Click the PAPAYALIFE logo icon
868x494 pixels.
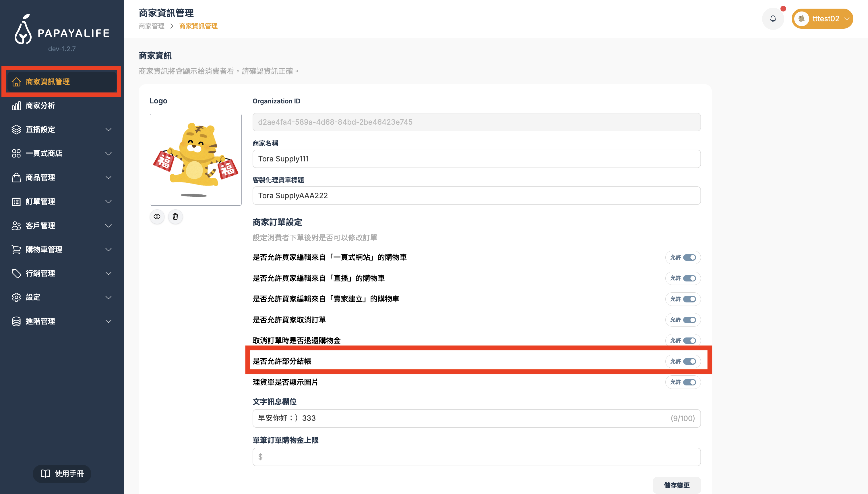point(23,30)
